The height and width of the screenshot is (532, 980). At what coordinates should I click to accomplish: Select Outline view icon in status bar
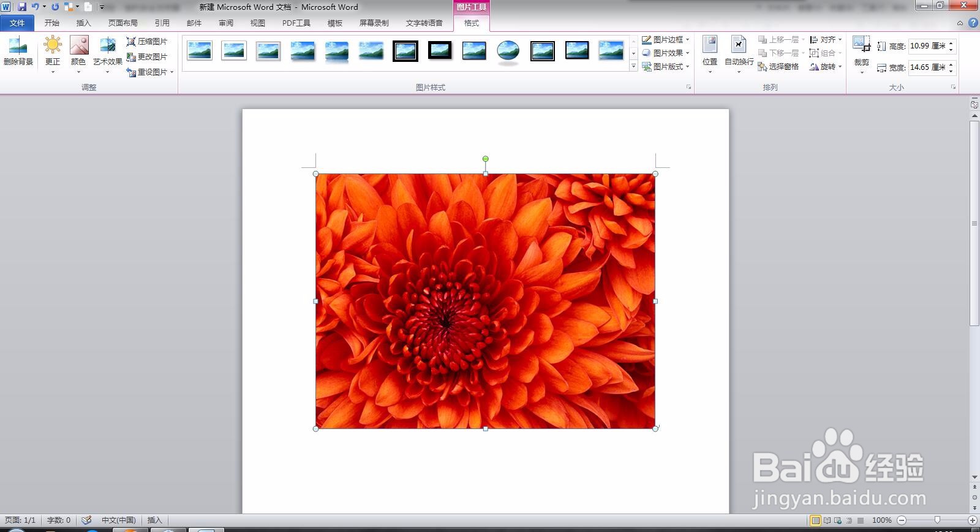(849, 520)
